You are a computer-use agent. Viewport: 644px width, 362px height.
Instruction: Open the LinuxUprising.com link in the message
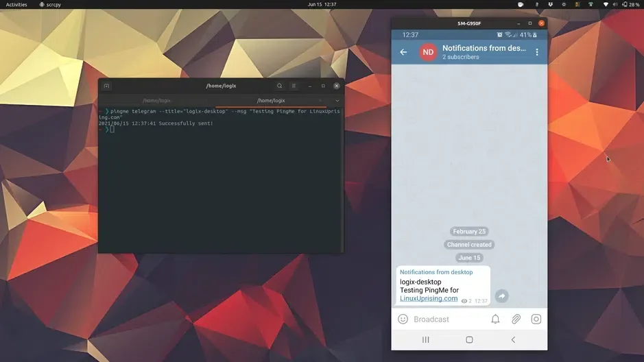(429, 298)
